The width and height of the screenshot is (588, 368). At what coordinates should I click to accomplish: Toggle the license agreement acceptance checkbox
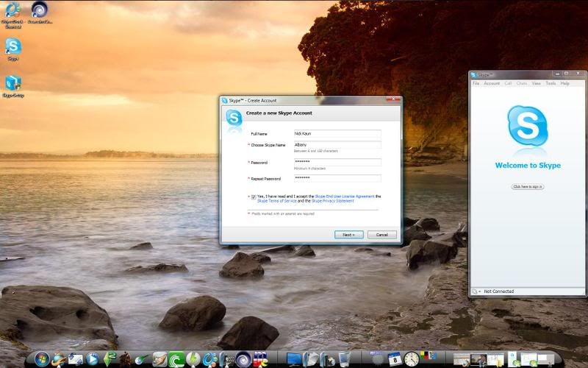pyautogui.click(x=254, y=197)
